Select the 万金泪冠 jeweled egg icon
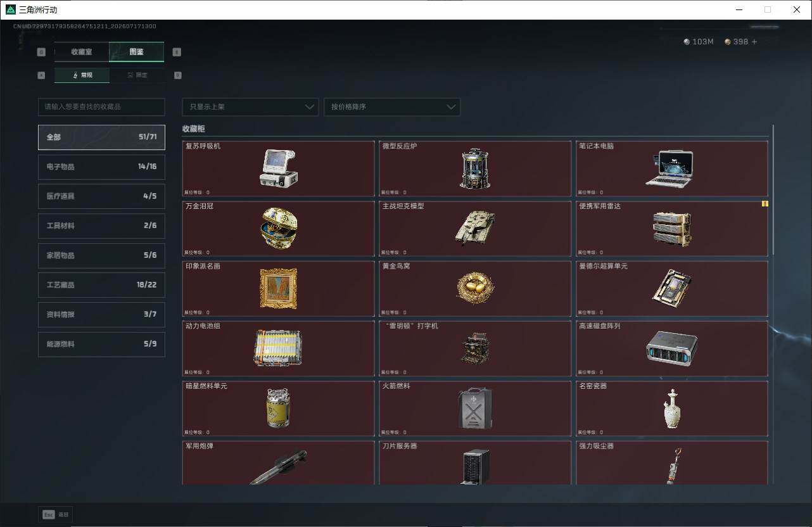The height and width of the screenshot is (527, 812). [x=279, y=228]
